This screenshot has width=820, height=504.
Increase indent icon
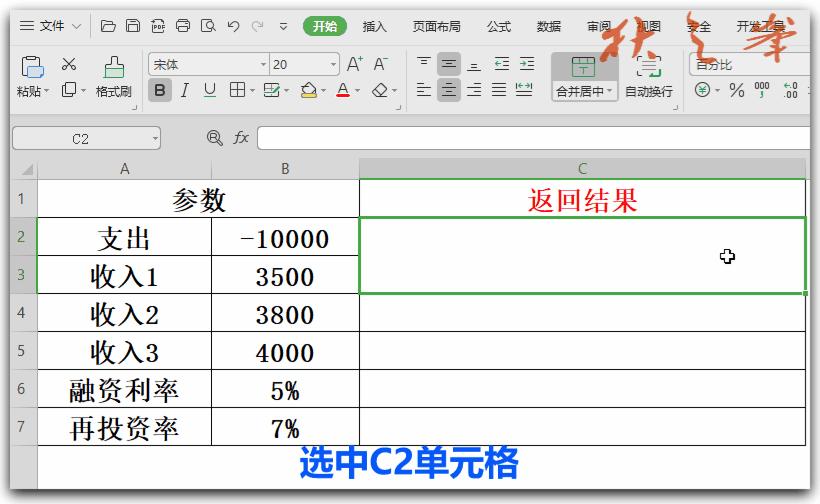(x=527, y=64)
